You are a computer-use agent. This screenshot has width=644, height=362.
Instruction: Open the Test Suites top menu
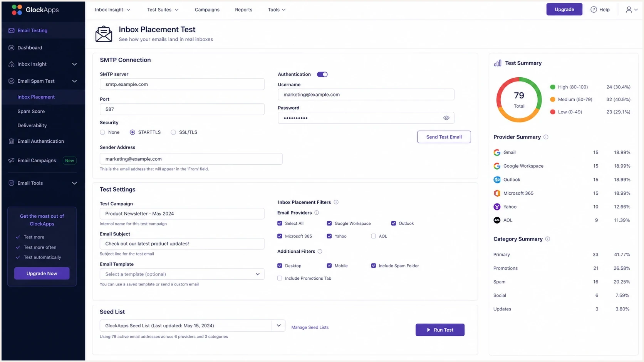pyautogui.click(x=163, y=10)
